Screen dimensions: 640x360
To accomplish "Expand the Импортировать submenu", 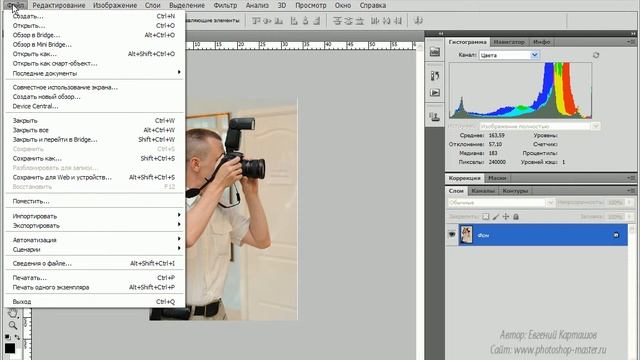I will pyautogui.click(x=94, y=216).
